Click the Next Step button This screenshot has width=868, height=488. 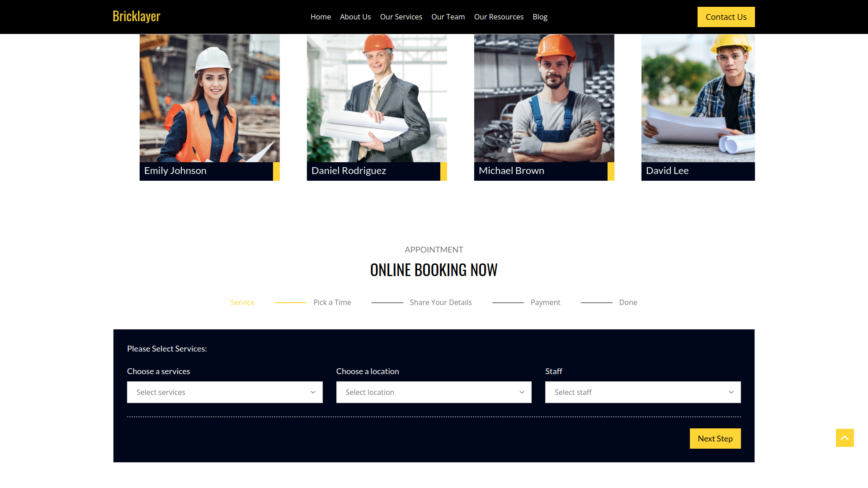point(715,438)
